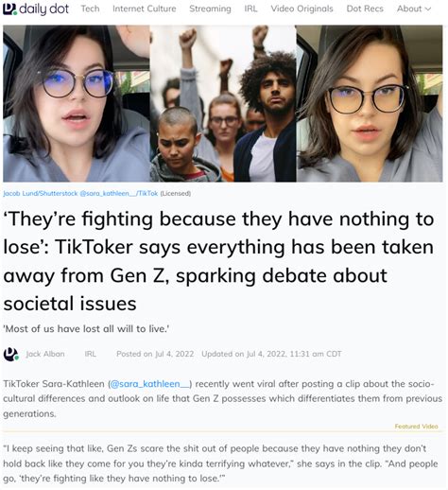This screenshot has width=448, height=490.
Task: Click the Jack Alban author link
Action: pyautogui.click(x=45, y=354)
